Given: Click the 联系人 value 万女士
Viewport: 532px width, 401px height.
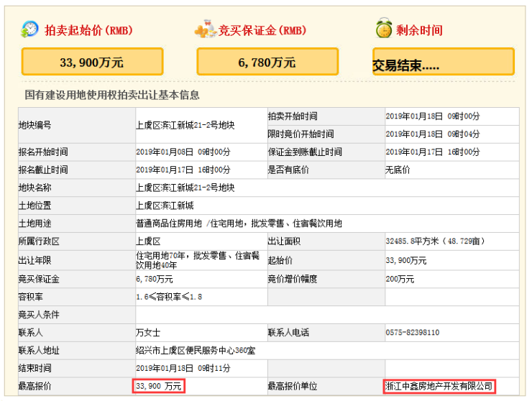Looking at the screenshot, I should (148, 333).
